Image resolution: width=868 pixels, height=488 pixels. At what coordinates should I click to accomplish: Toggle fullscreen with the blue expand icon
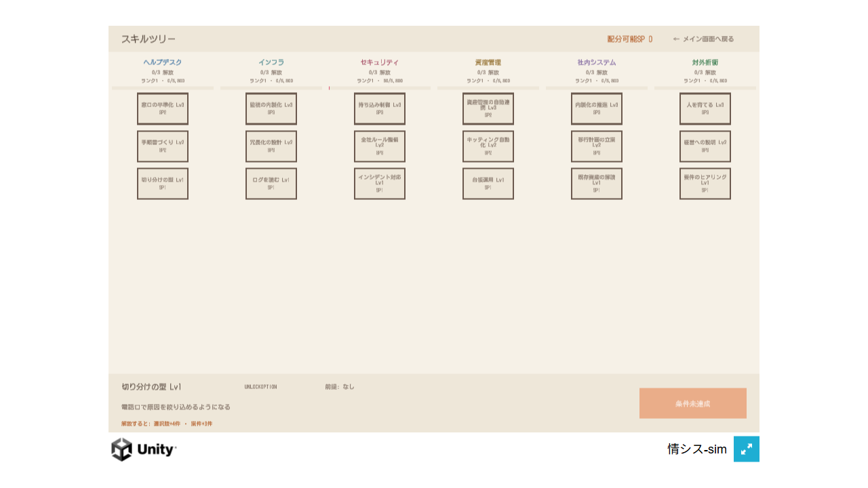tap(746, 449)
